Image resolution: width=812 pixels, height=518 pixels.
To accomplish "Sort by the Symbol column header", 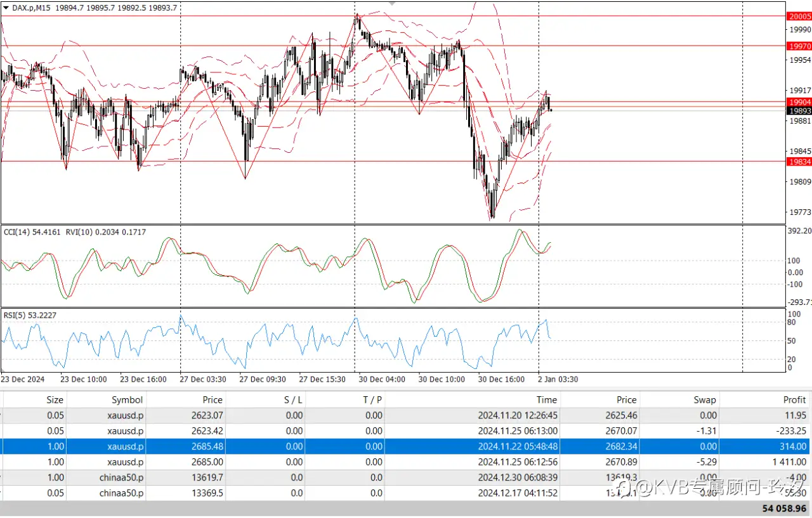I will [x=128, y=399].
